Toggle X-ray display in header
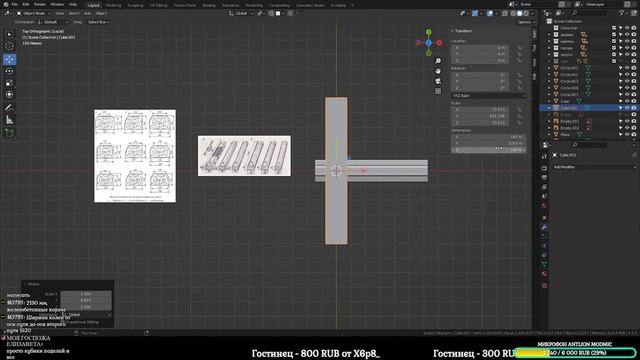The image size is (640, 360). tap(505, 13)
